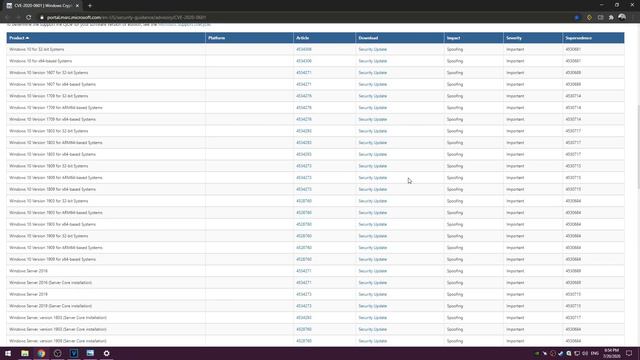640x360 pixels.
Task: Open Security Update for Windows 10 for x64-based Systems
Action: (x=373, y=61)
